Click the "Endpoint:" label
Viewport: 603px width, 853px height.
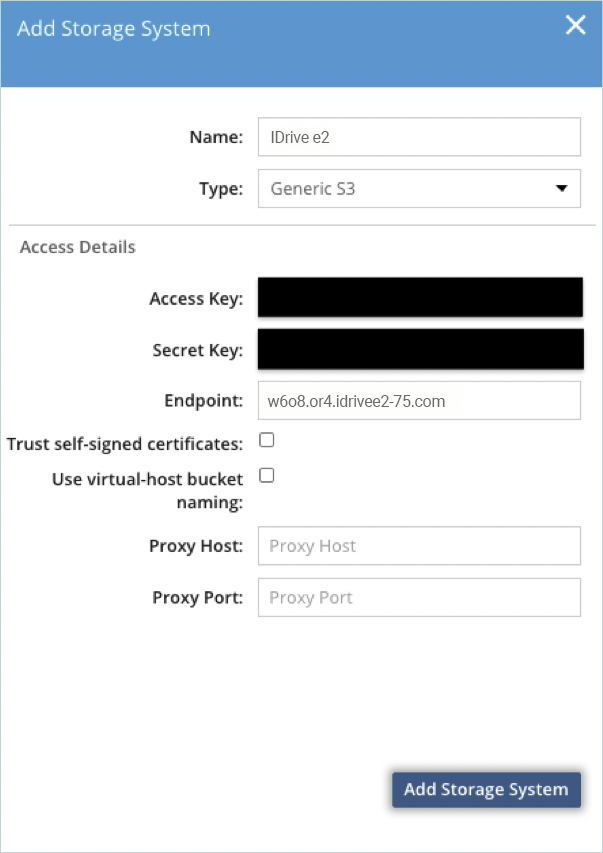[x=204, y=401]
